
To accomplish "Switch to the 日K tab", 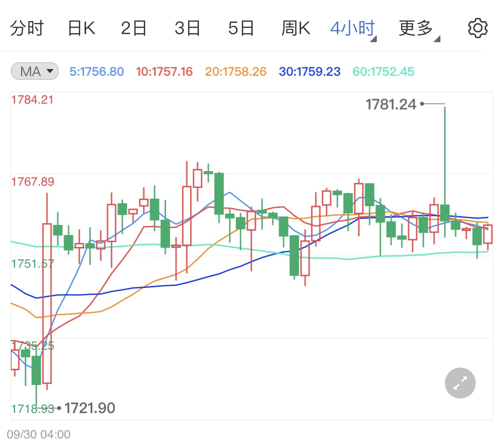I will [x=82, y=28].
